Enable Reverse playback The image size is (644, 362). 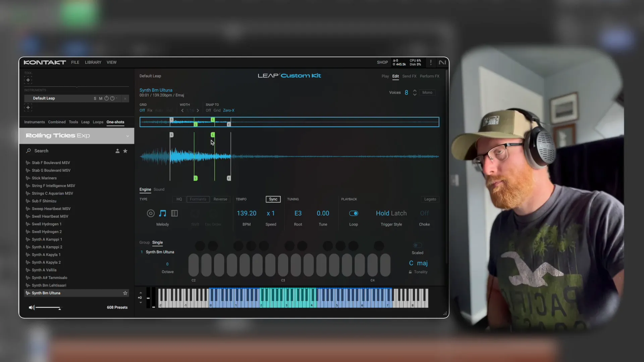220,199
